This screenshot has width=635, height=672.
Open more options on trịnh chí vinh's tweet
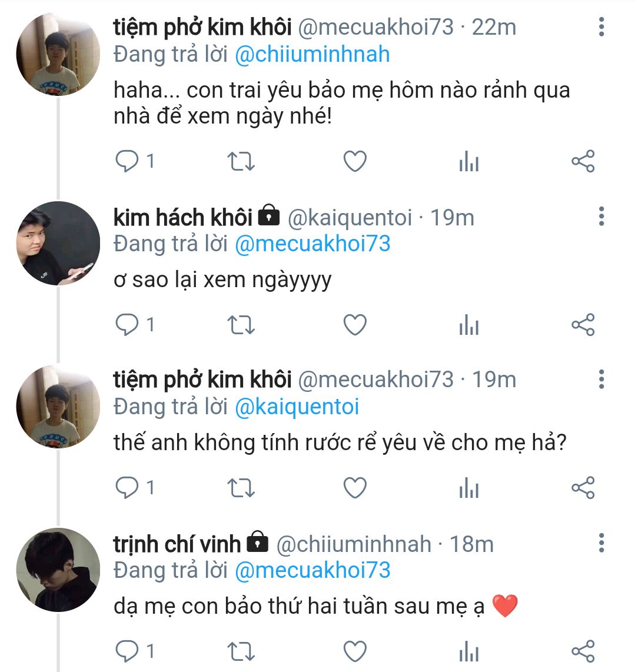(x=601, y=543)
